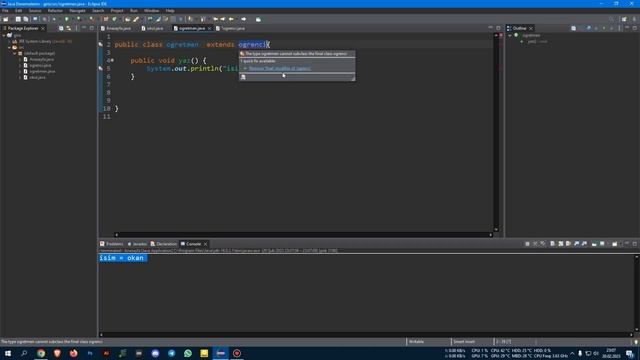
Task: Select ogrenci.java in Package Explorer
Action: (x=40, y=65)
